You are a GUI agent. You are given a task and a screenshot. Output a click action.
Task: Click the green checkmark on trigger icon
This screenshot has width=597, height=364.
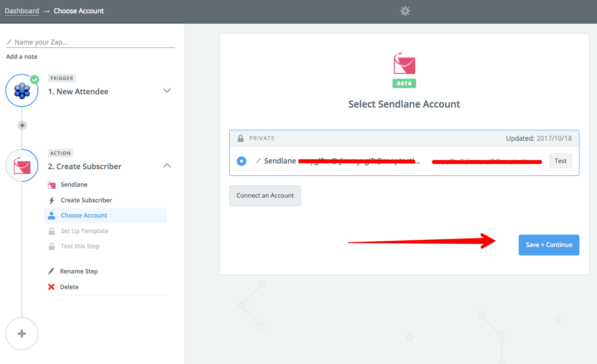coord(35,79)
